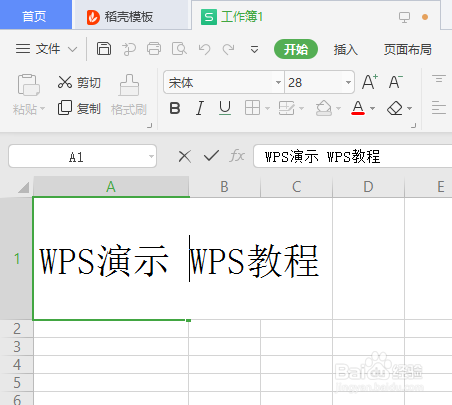Click the export to PDF icon
This screenshot has height=405, width=452.
tap(129, 49)
